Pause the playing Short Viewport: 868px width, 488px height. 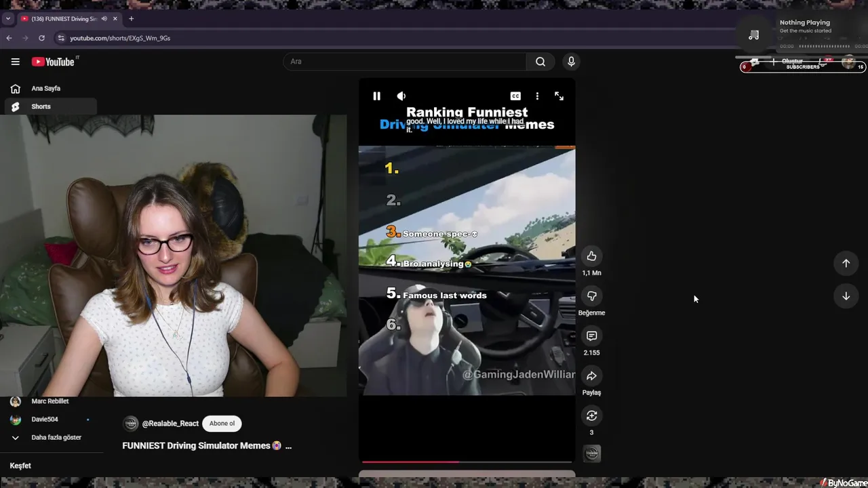[377, 96]
